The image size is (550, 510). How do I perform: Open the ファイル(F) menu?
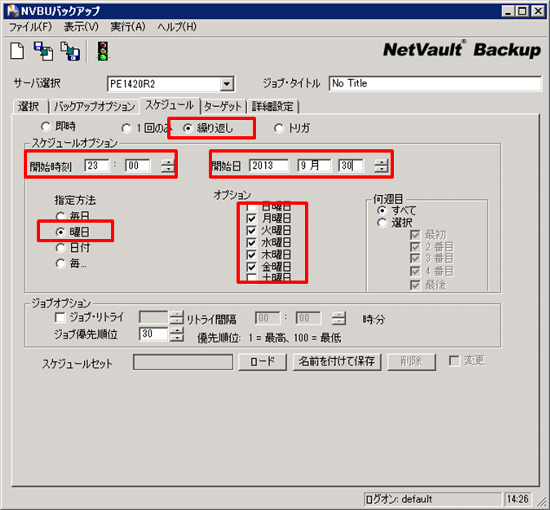[30, 27]
